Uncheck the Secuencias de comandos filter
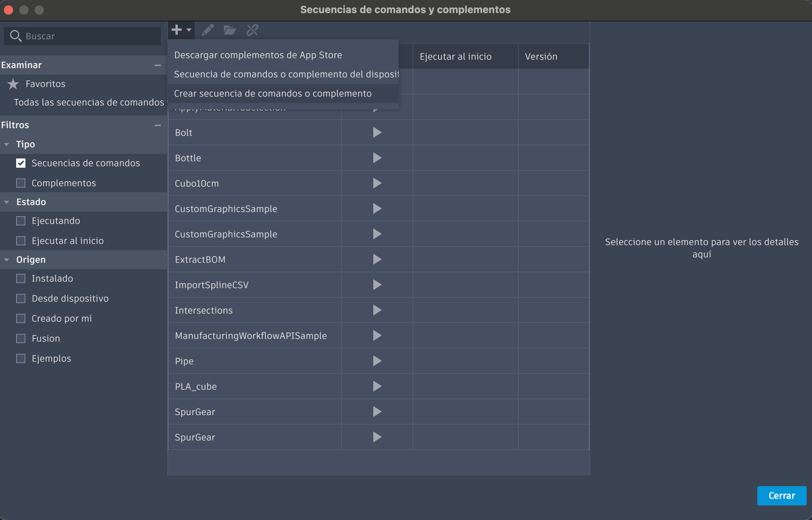Image resolution: width=812 pixels, height=520 pixels. coord(21,163)
